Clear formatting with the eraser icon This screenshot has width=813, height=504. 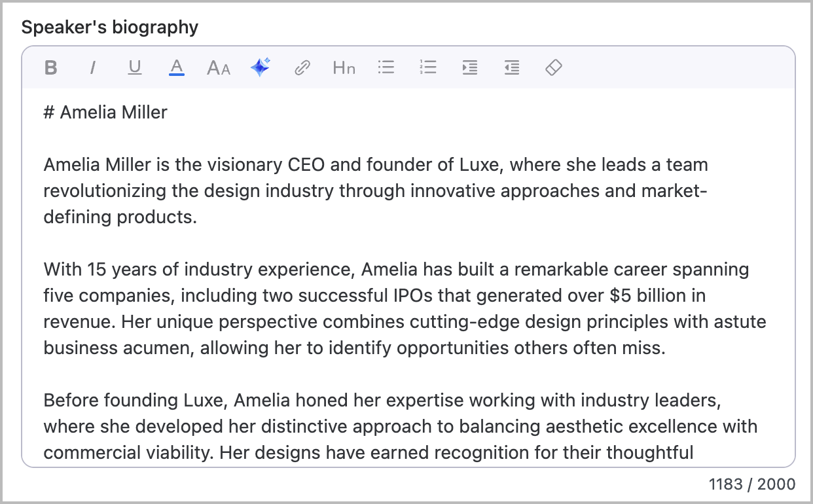[554, 67]
